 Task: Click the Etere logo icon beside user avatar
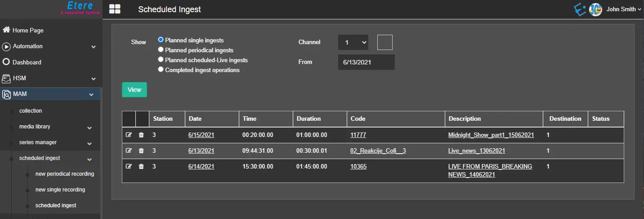(580, 9)
